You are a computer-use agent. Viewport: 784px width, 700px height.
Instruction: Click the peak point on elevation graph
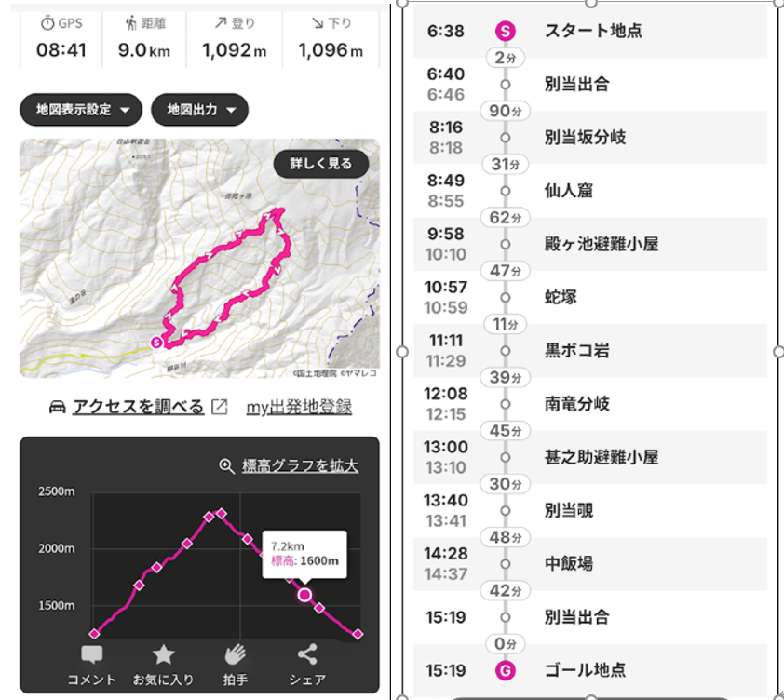coord(221,513)
